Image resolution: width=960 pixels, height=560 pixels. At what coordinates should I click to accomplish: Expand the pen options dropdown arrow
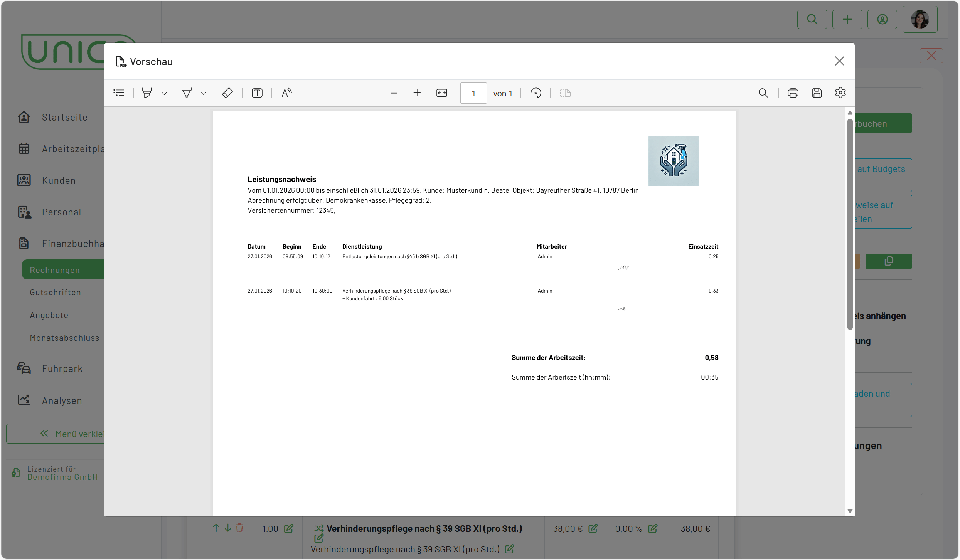point(204,93)
